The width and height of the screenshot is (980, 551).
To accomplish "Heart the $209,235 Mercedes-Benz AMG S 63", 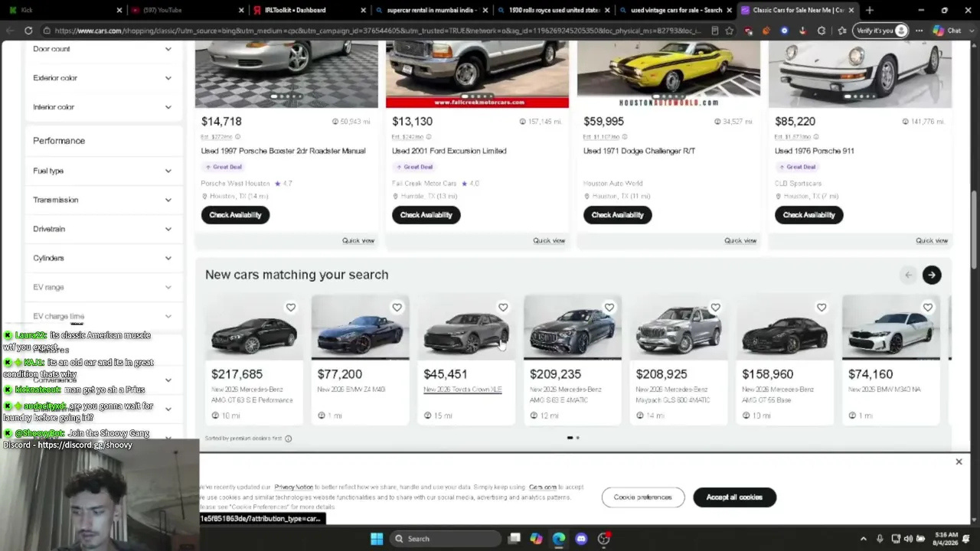I will 609,308.
